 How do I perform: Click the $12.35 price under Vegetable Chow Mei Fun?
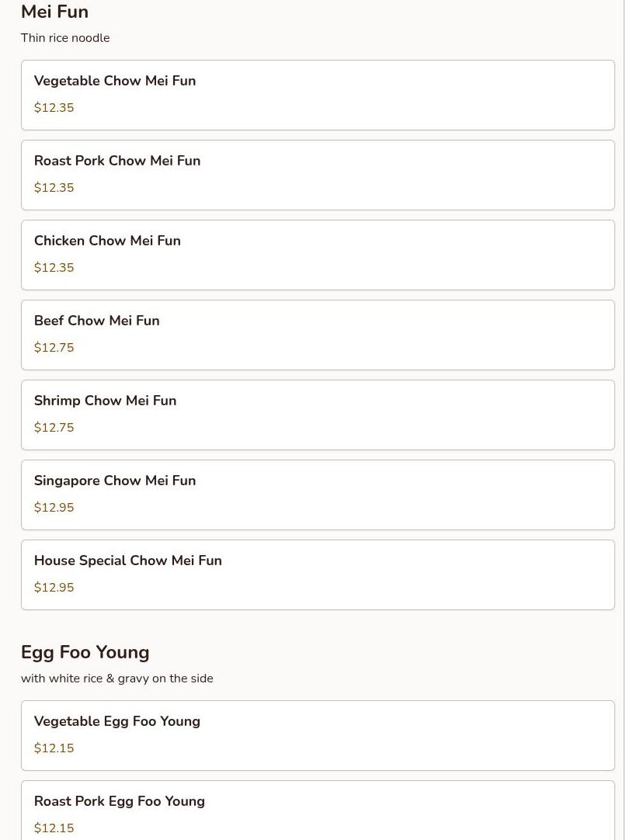coord(54,108)
